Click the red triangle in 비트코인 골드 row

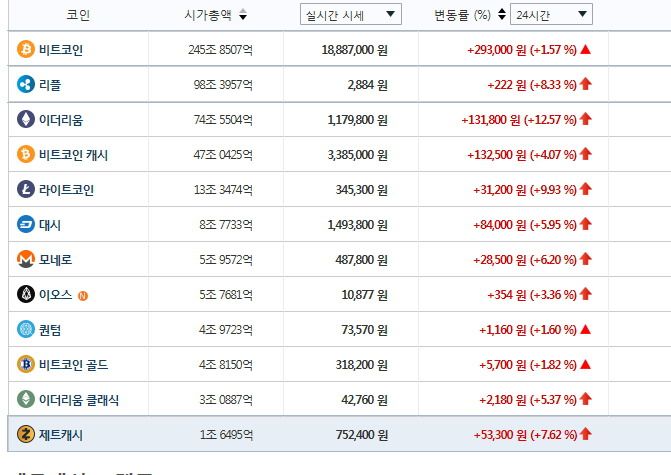pos(585,365)
